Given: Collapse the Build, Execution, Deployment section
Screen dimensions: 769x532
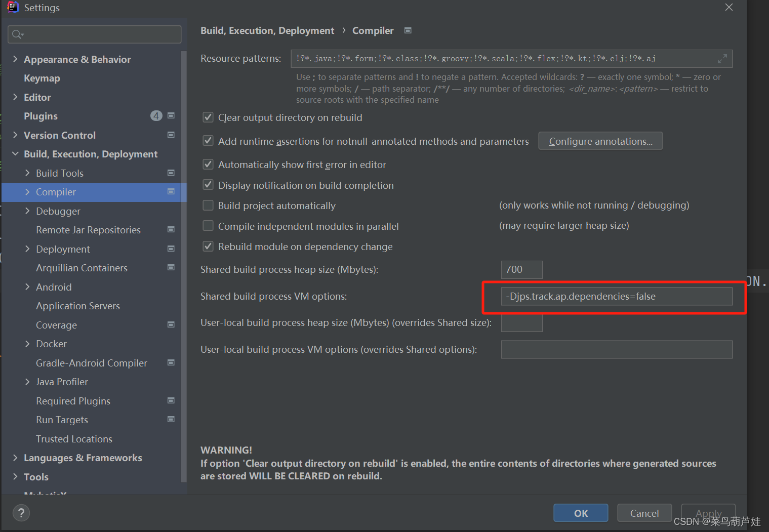Looking at the screenshot, I should click(15, 154).
